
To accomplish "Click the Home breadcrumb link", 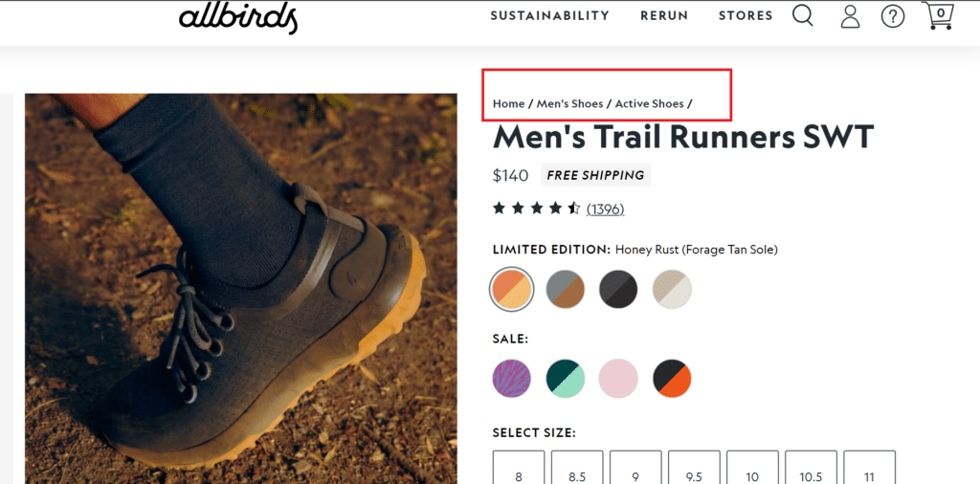I will click(508, 103).
